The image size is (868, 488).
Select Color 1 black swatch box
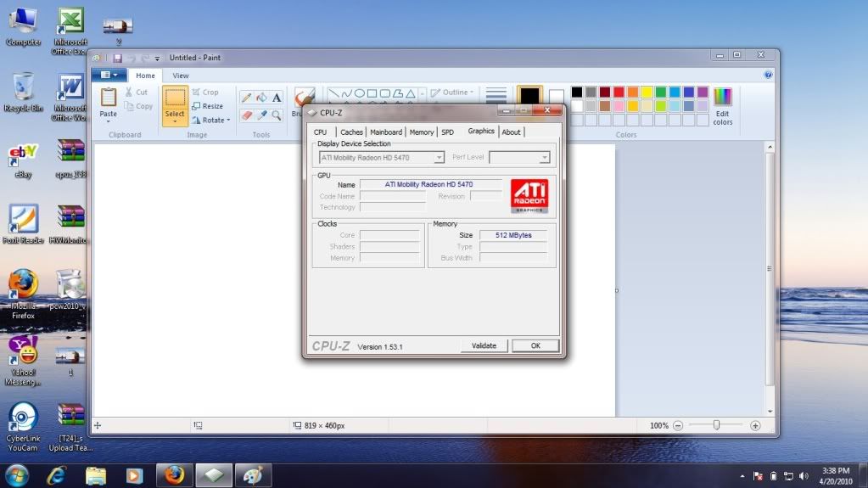click(x=529, y=97)
